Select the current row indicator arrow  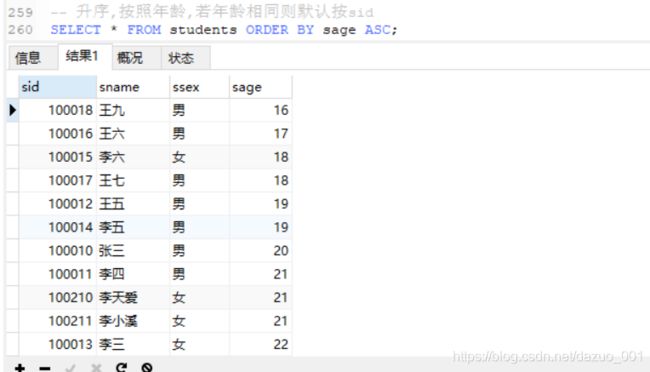point(12,110)
